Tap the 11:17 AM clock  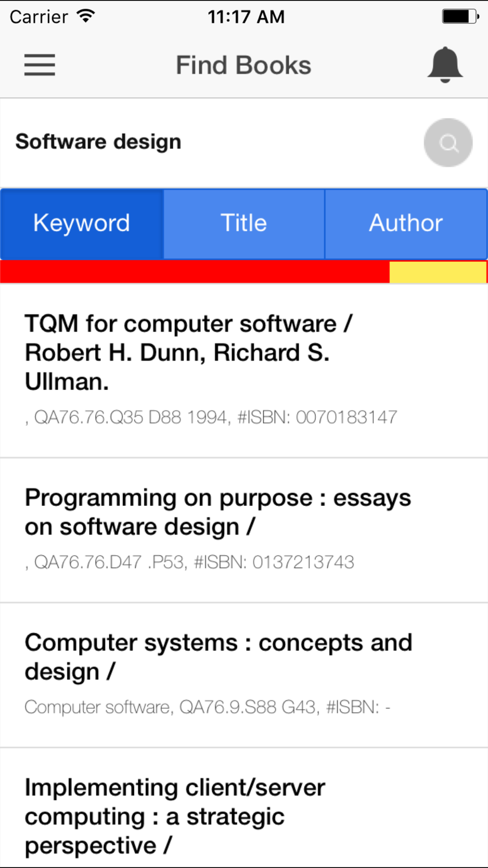click(246, 17)
